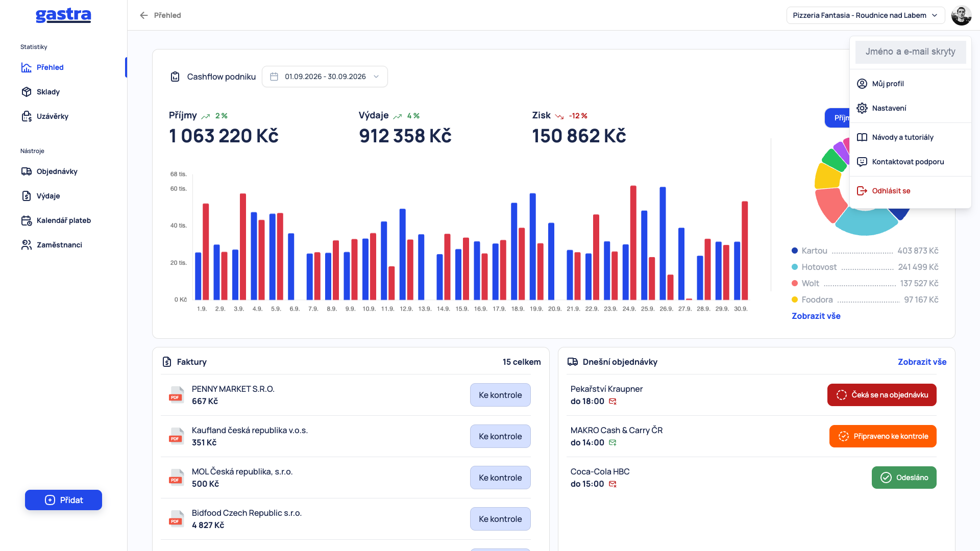Open the Bidfood Czech Republic PDF icon
Image resolution: width=980 pixels, height=551 pixels.
pos(176,519)
